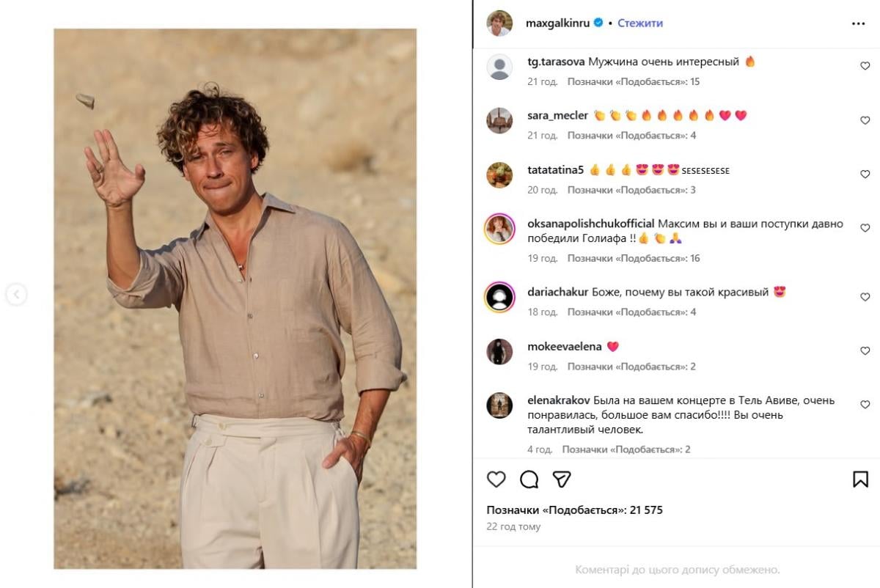Like sara_mecler's comment heart
880x588 pixels.
(865, 120)
